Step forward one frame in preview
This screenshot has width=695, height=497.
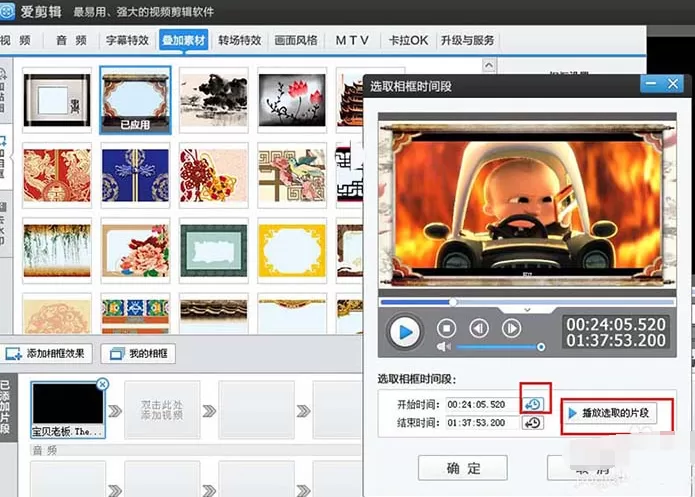coord(511,329)
